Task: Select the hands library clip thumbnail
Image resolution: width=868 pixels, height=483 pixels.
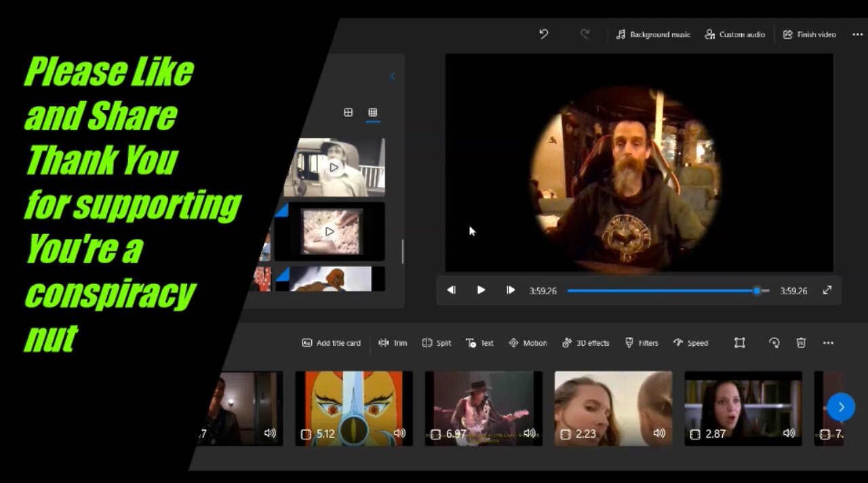Action: (x=330, y=231)
